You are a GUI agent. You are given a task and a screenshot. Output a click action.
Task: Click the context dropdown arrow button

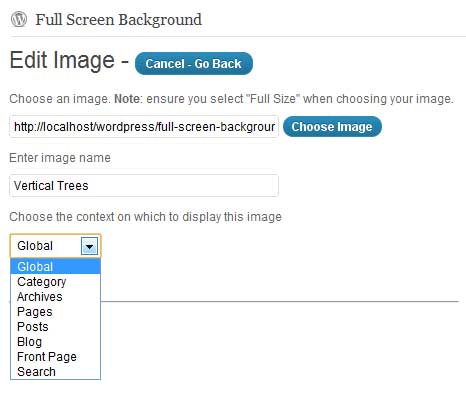[x=89, y=246]
